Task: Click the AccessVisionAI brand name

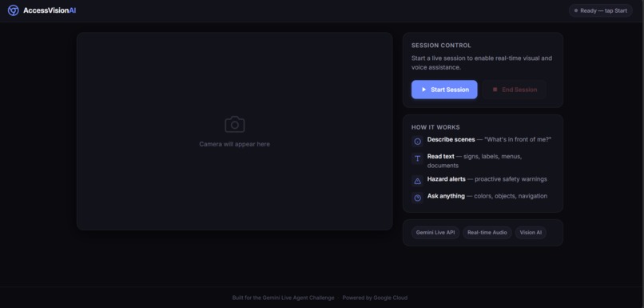Action: tap(50, 10)
